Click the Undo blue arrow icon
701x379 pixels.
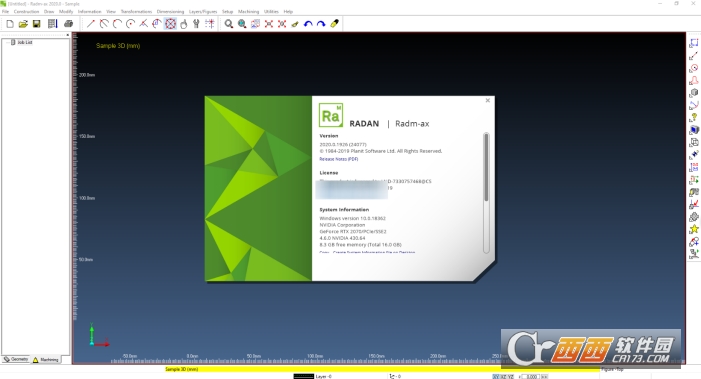coord(308,24)
